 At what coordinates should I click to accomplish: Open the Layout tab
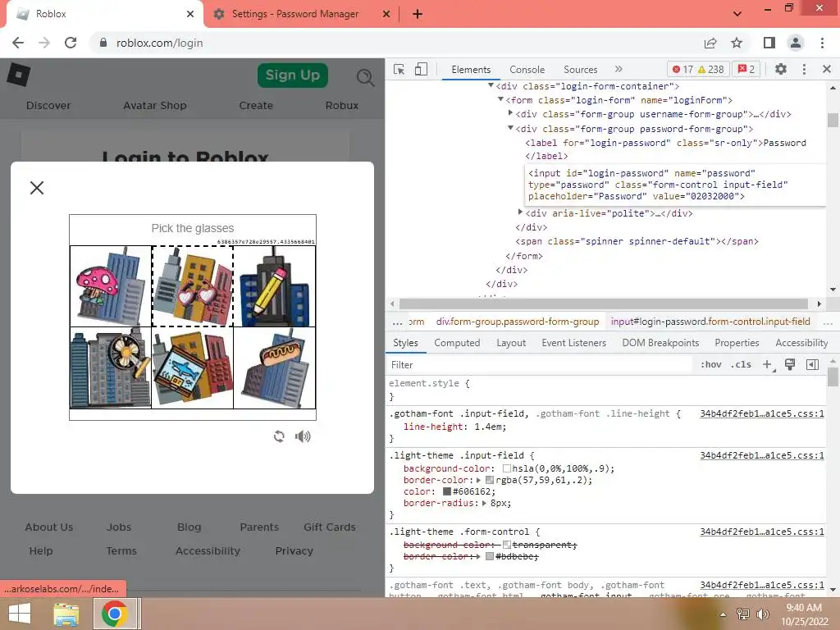pos(511,343)
